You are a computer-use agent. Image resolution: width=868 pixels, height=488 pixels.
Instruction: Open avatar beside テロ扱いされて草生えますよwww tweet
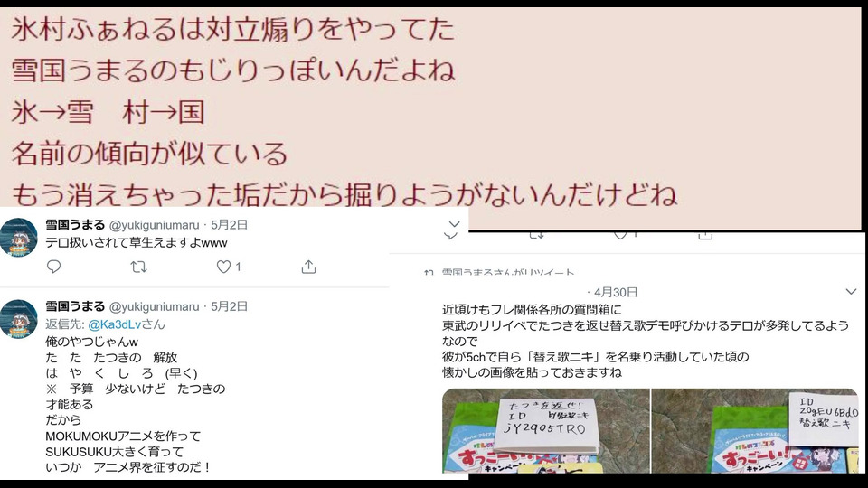(x=19, y=238)
